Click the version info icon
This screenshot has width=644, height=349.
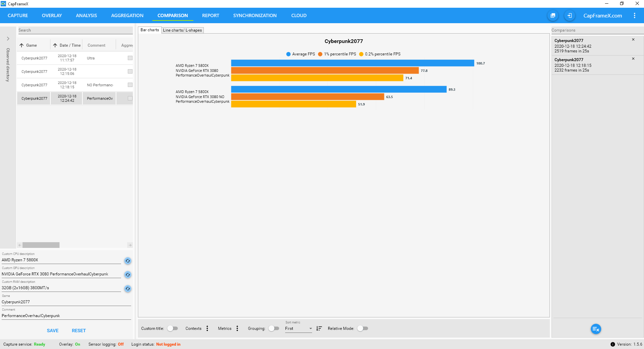click(x=613, y=344)
